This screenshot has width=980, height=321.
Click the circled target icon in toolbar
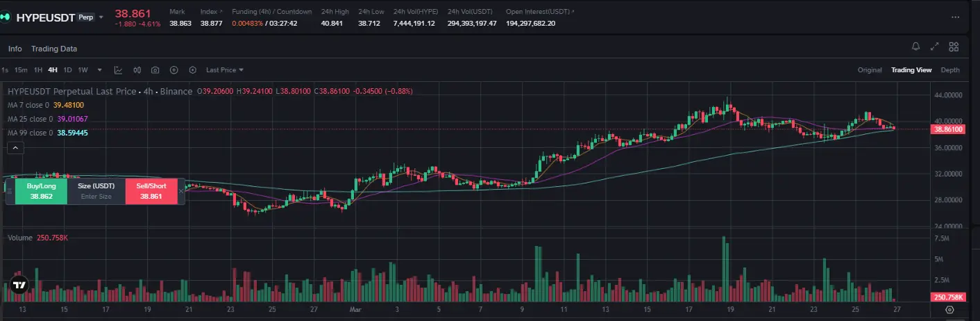point(192,70)
